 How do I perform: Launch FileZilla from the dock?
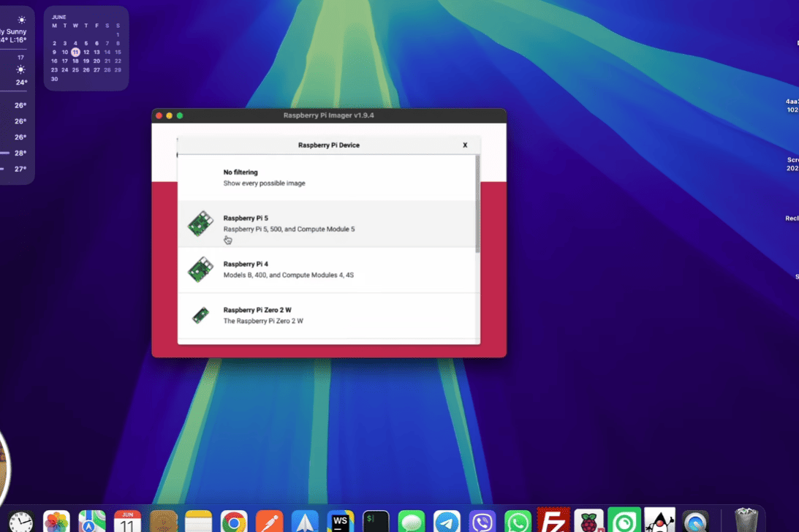553,521
